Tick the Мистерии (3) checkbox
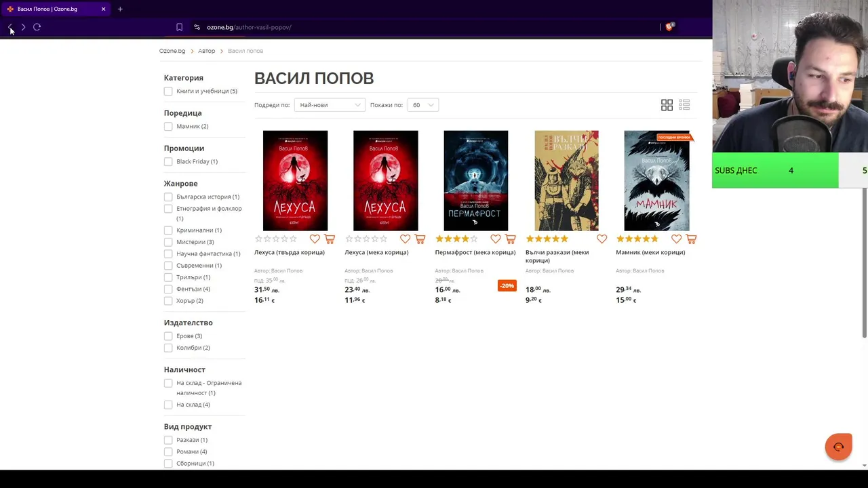Viewport: 868px width, 488px height. 168,242
